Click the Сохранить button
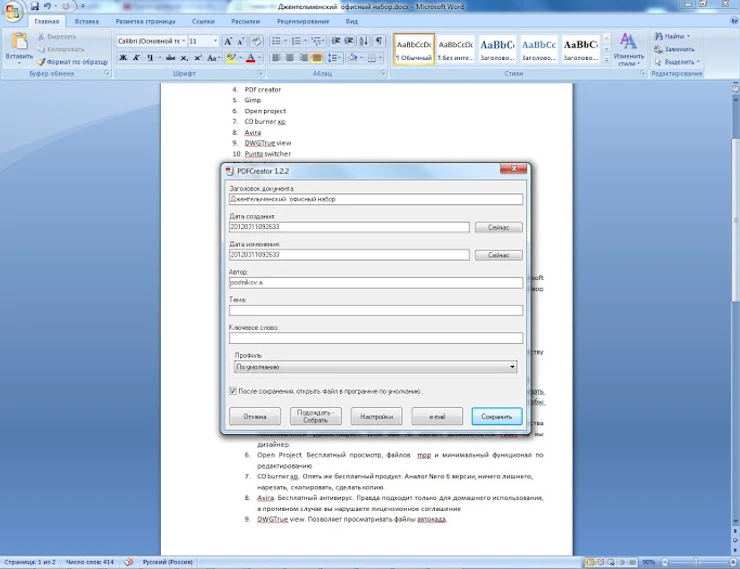 coord(496,417)
